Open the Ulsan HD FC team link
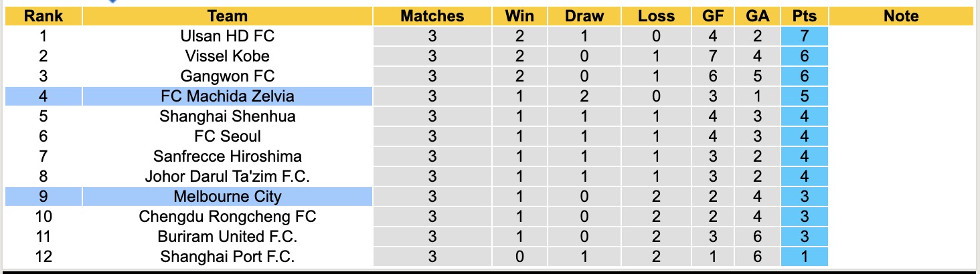The image size is (980, 274). (x=228, y=36)
